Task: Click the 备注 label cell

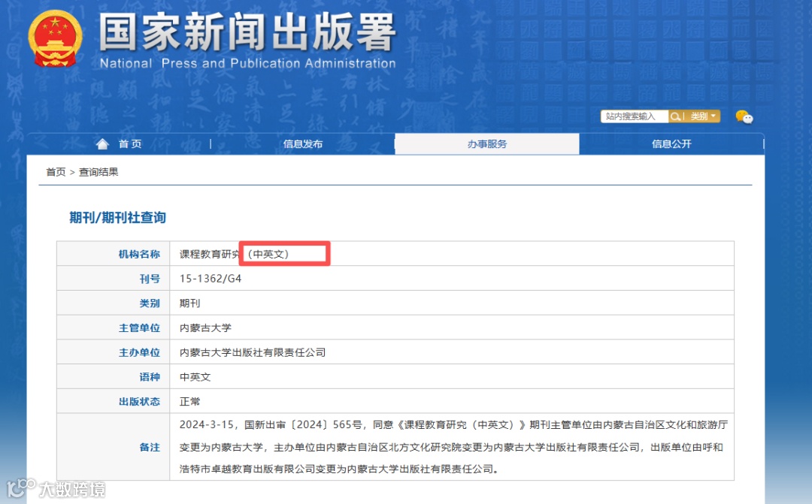Action: point(114,447)
